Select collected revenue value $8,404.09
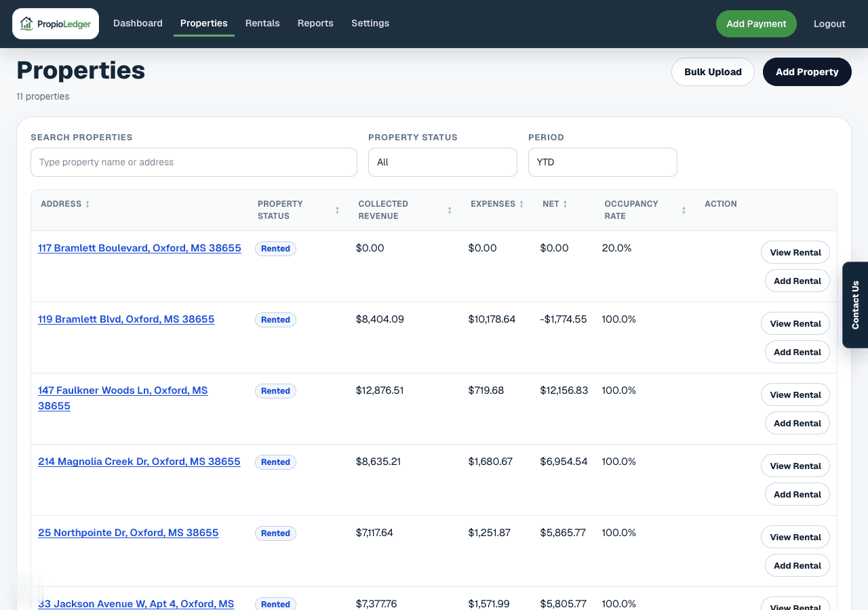Screen dimensions: 868x610 pos(380,319)
